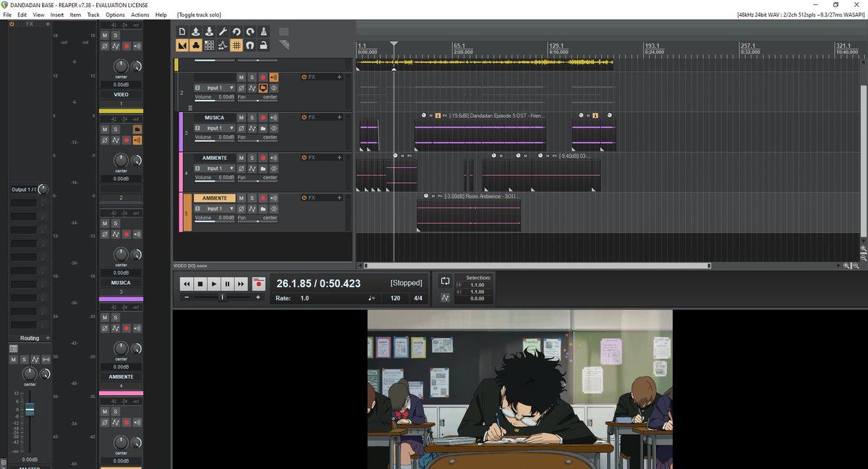Click the playrate slider handle
The image size is (868, 469).
pyautogui.click(x=222, y=297)
